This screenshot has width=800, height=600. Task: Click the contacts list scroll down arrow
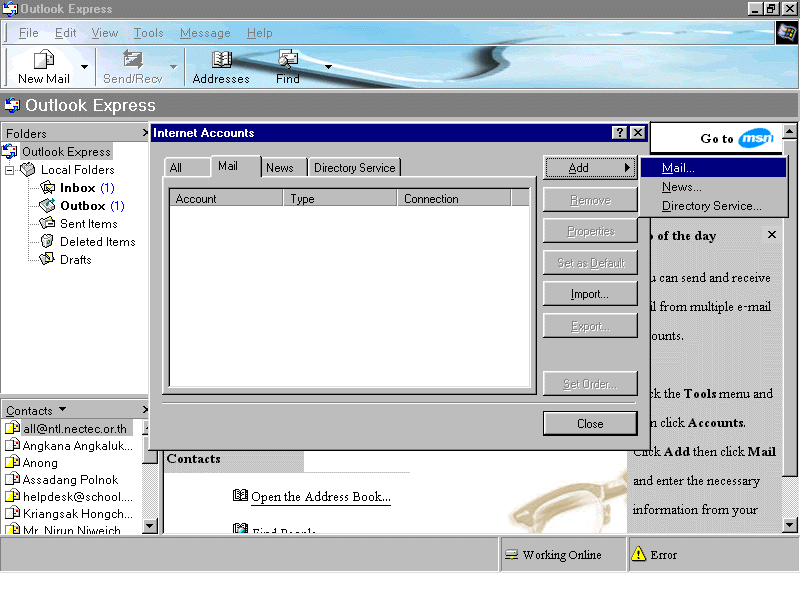coord(150,526)
